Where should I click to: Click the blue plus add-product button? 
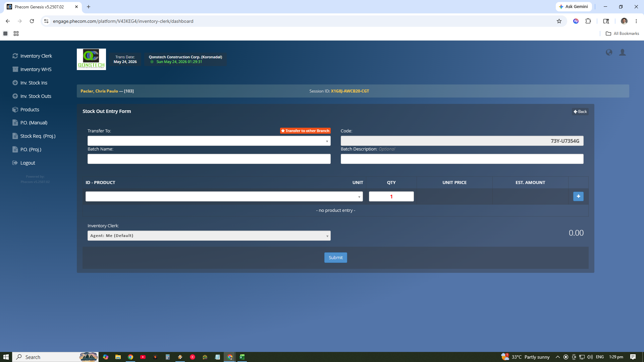pos(578,196)
